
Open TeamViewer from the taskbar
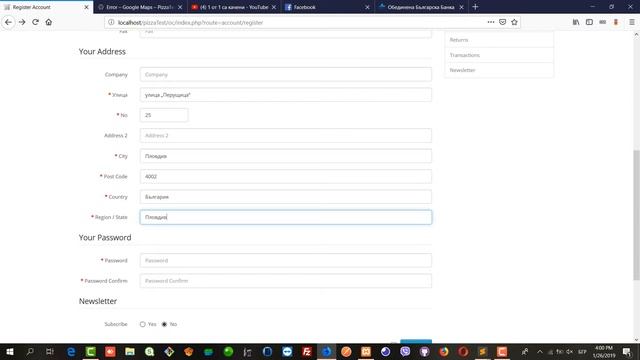tap(287, 351)
